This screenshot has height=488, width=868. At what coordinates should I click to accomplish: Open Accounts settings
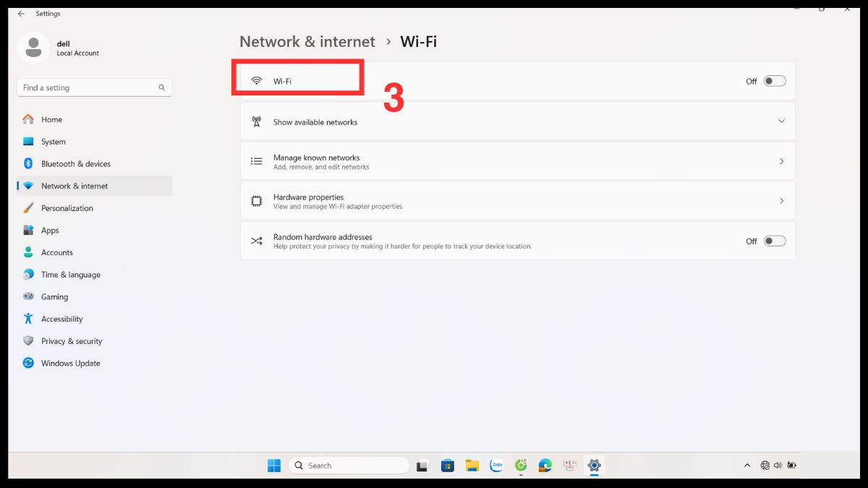coord(58,252)
